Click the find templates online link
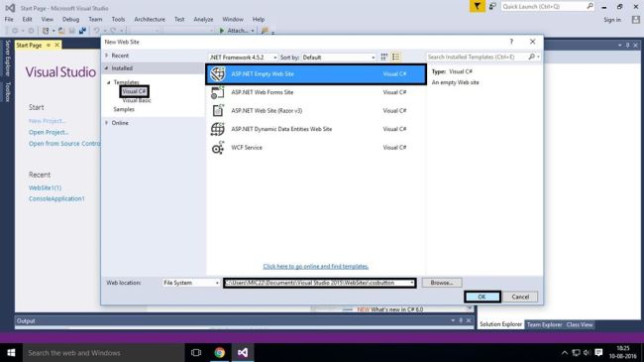The width and height of the screenshot is (644, 362). [x=315, y=266]
